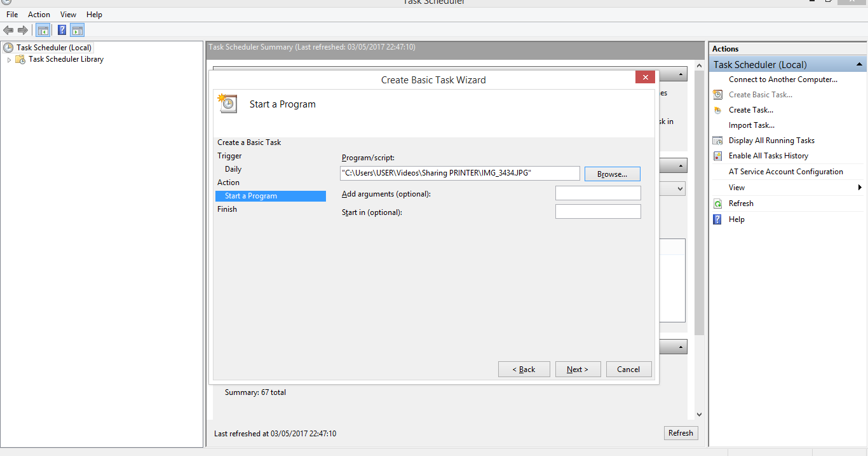Screen dimensions: 868x456
Task: Open Help via toolbar question icon
Action: (62, 30)
